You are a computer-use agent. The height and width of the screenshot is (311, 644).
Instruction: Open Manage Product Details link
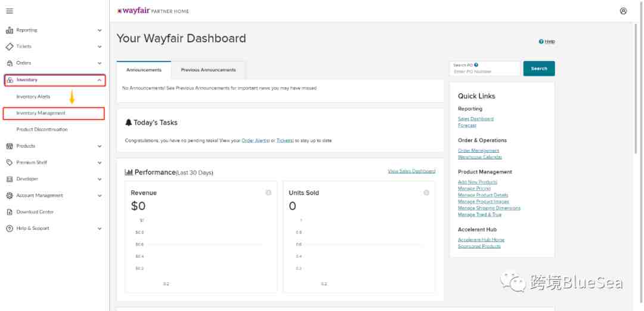(x=483, y=195)
